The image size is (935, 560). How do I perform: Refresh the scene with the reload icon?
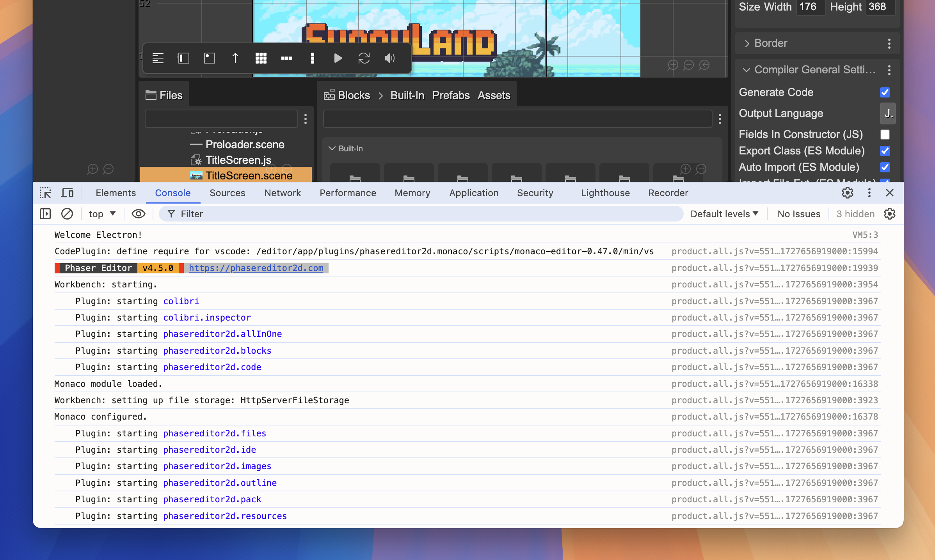[x=364, y=58]
